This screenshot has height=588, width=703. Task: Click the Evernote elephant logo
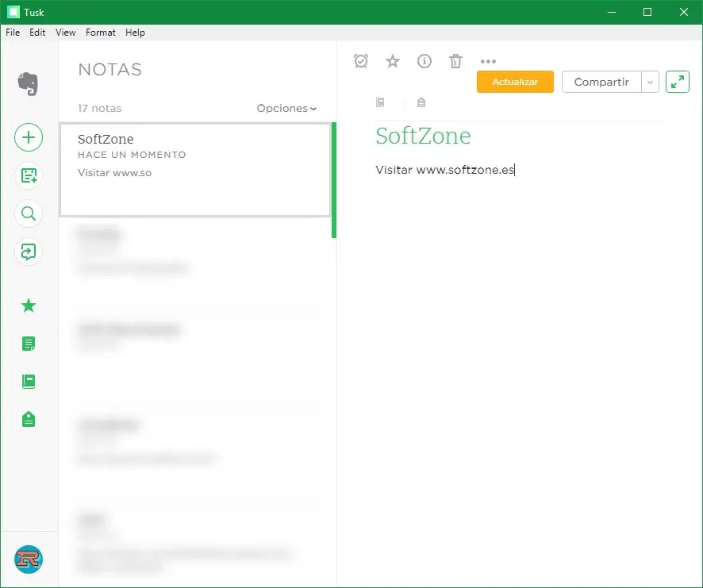28,84
